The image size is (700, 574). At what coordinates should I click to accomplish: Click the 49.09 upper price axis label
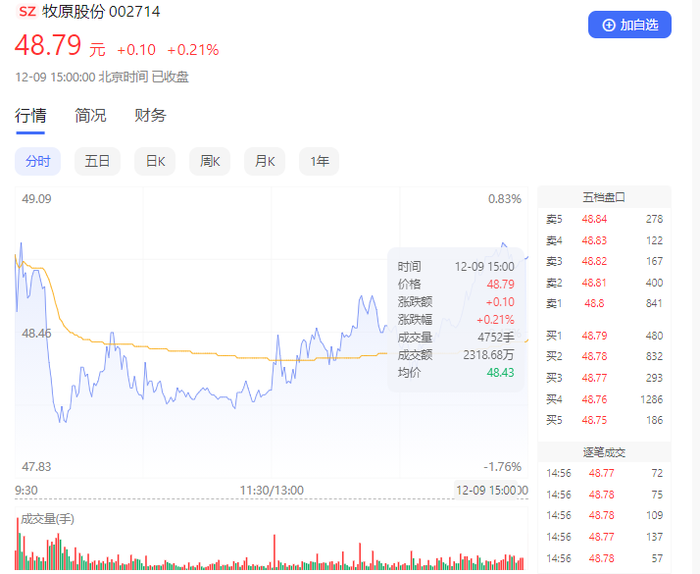[x=37, y=199]
